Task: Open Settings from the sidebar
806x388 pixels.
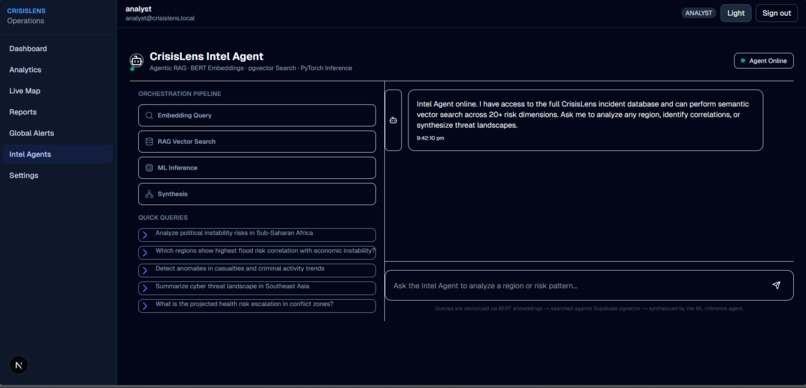Action: (x=57, y=175)
